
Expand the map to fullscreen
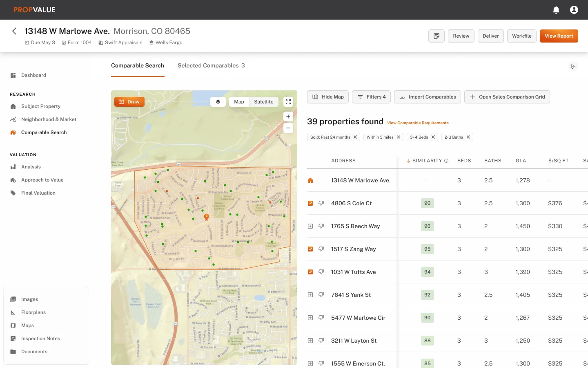pos(288,102)
